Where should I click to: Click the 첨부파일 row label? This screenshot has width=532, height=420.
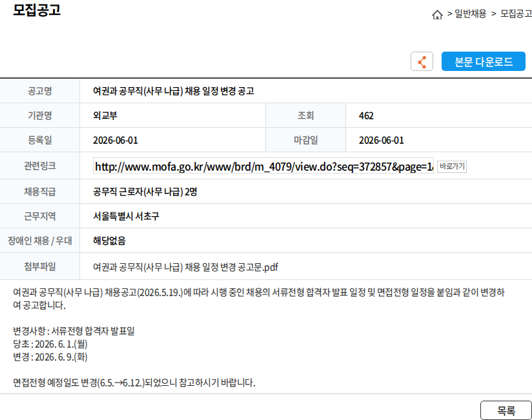point(39,266)
